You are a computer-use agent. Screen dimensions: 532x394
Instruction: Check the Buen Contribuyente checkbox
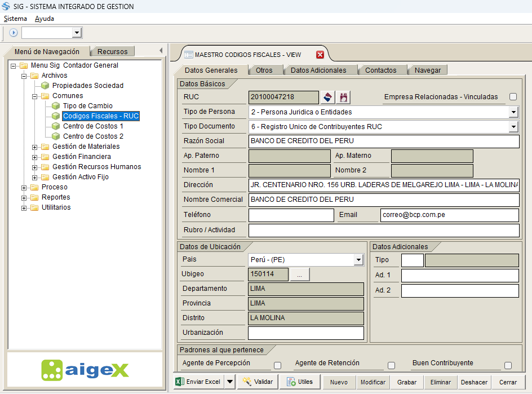pos(508,365)
